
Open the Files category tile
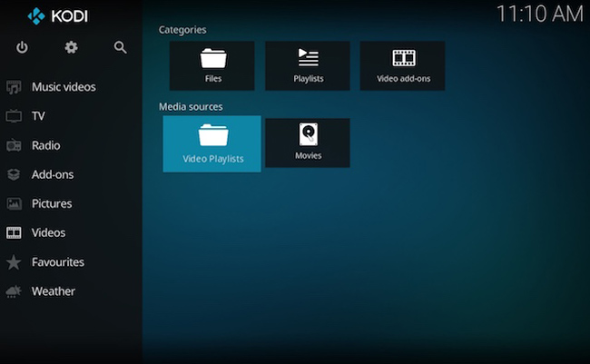pos(211,66)
